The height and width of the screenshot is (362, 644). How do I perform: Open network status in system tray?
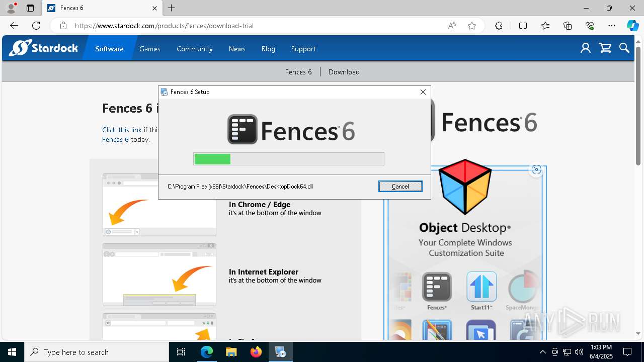567,352
